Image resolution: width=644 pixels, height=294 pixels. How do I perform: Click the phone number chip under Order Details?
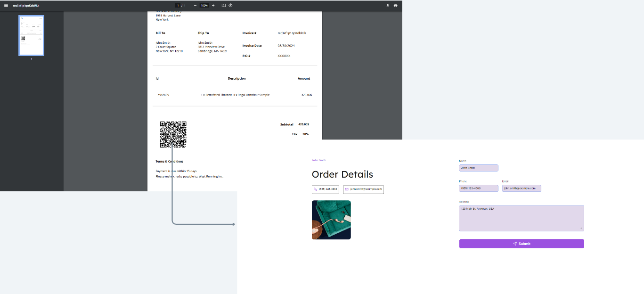point(326,189)
